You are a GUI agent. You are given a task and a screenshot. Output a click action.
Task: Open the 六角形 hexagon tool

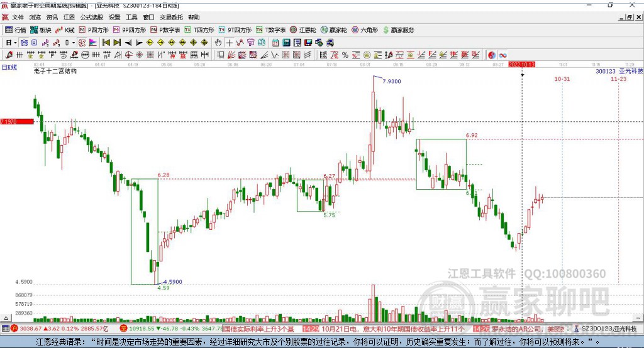pyautogui.click(x=365, y=30)
